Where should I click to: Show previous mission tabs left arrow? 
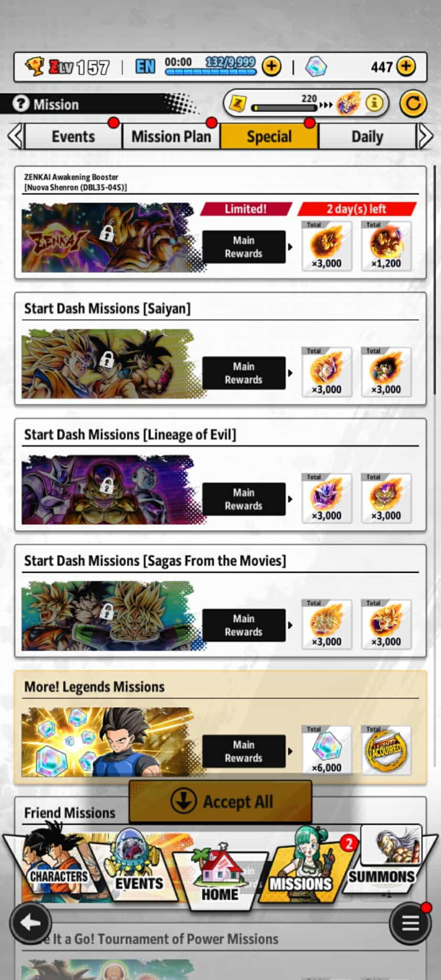tap(15, 136)
